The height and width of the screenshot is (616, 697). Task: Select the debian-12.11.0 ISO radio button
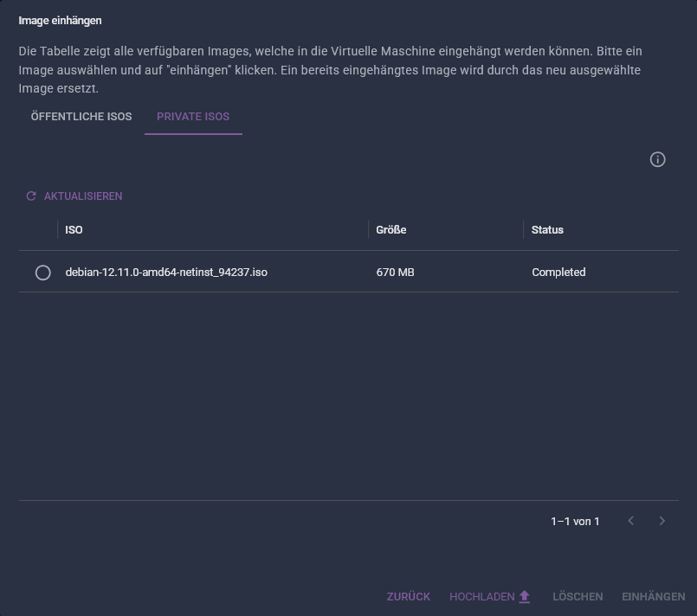[x=43, y=273]
